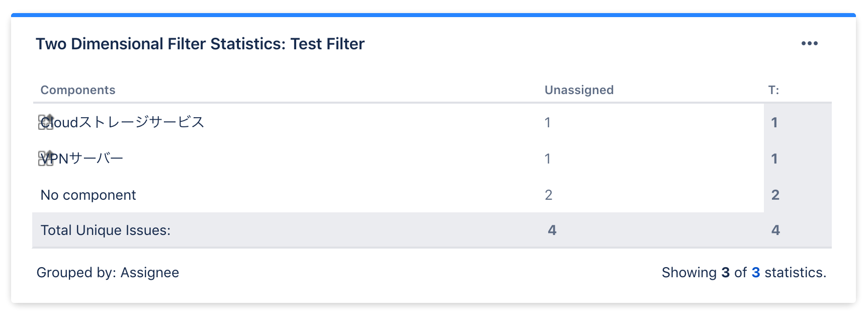
Task: Click the total 4 in the T column
Action: (x=774, y=230)
